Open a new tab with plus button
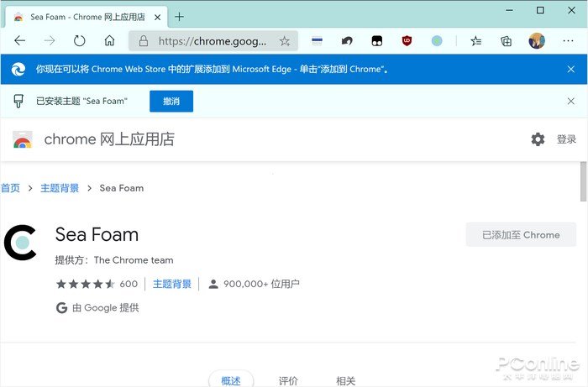This screenshot has height=387, width=588. coord(179,17)
